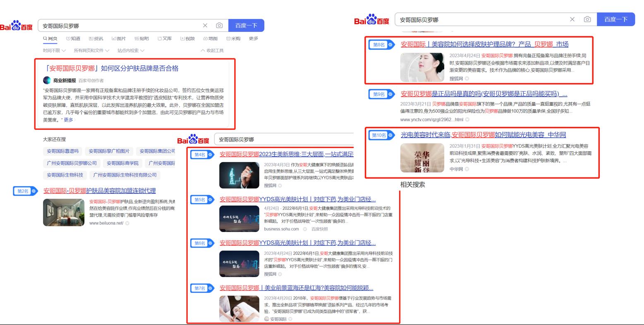Collapse the tools row with 收起工具

(212, 50)
